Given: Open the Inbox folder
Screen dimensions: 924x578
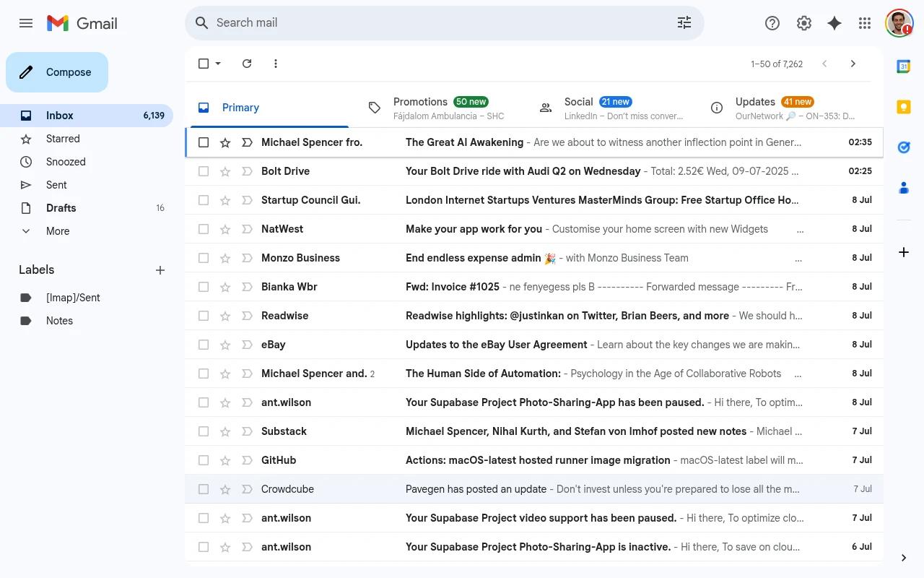Looking at the screenshot, I should tap(87, 116).
